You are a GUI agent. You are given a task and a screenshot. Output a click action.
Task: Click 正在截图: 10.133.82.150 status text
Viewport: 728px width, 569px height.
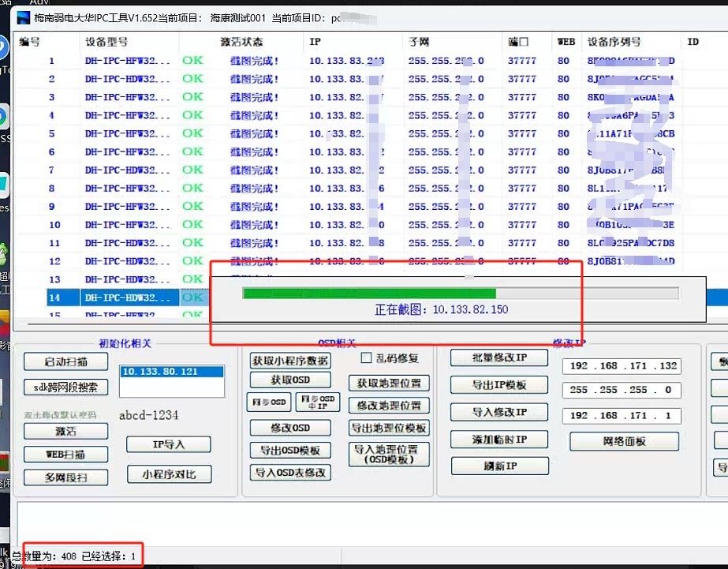[441, 309]
